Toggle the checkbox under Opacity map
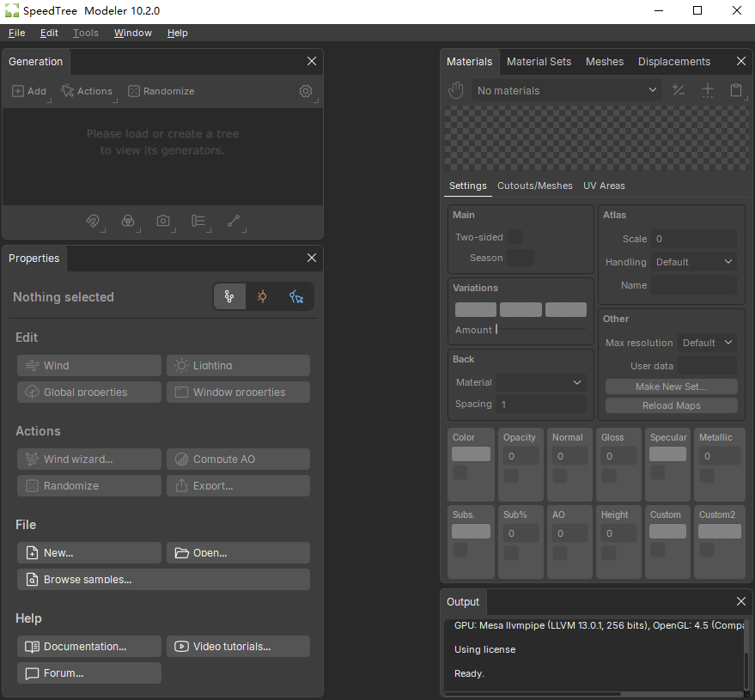755x700 pixels. tap(511, 476)
